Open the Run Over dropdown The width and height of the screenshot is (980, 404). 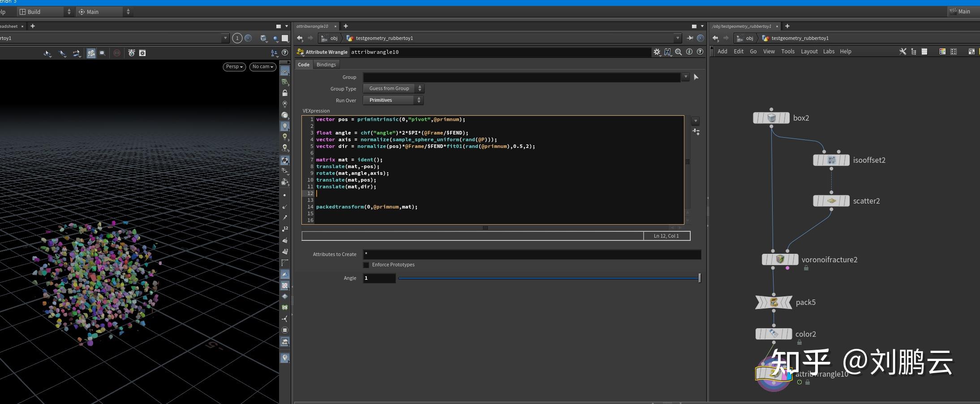pyautogui.click(x=393, y=100)
